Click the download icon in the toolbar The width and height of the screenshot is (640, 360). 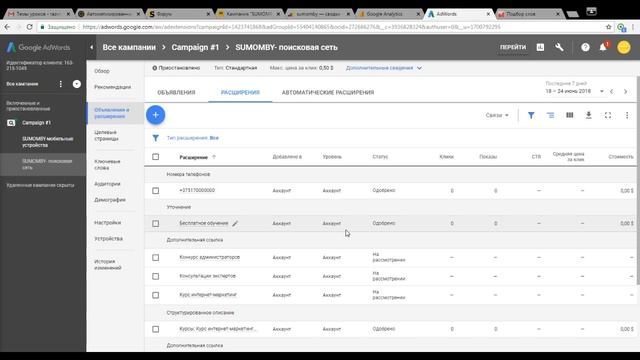589,116
